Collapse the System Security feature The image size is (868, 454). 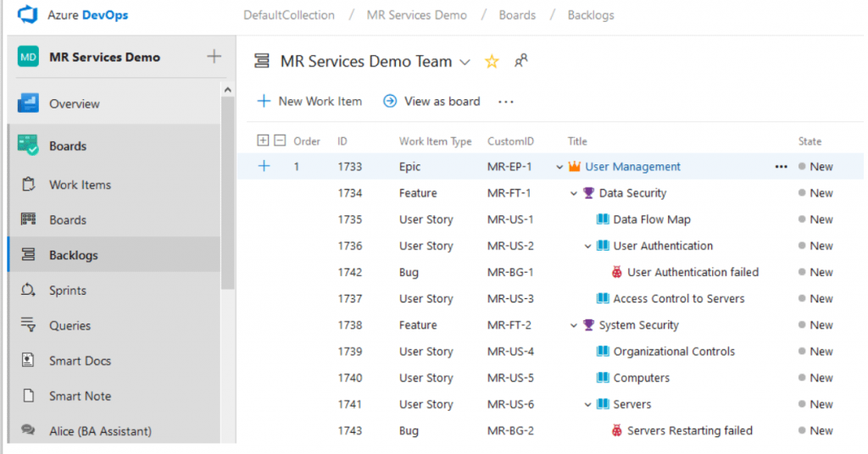point(574,326)
